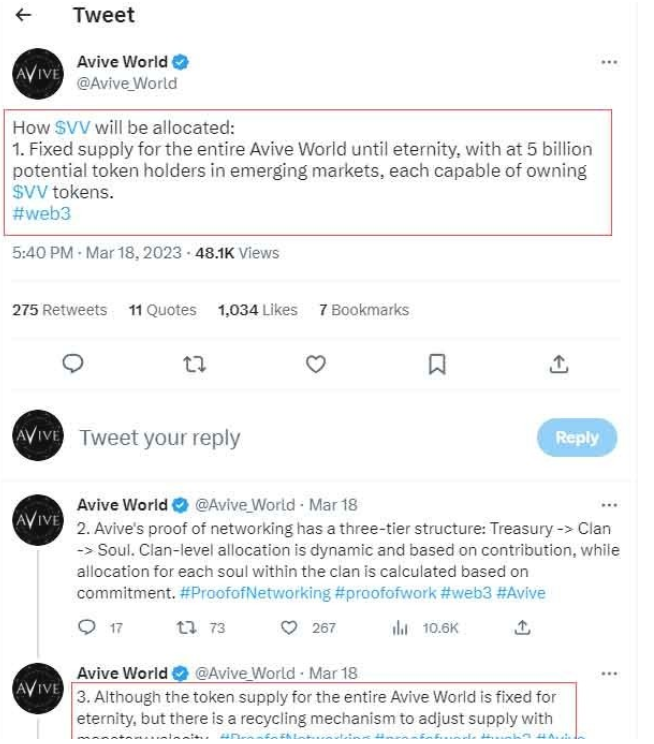This screenshot has width=654, height=744.
Task: Open the 1,034 Likes list
Action: point(257,310)
